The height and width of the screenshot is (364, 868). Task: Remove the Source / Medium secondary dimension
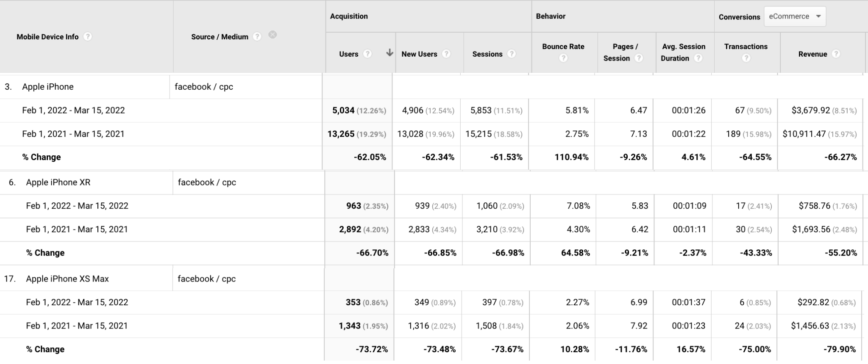coord(273,35)
